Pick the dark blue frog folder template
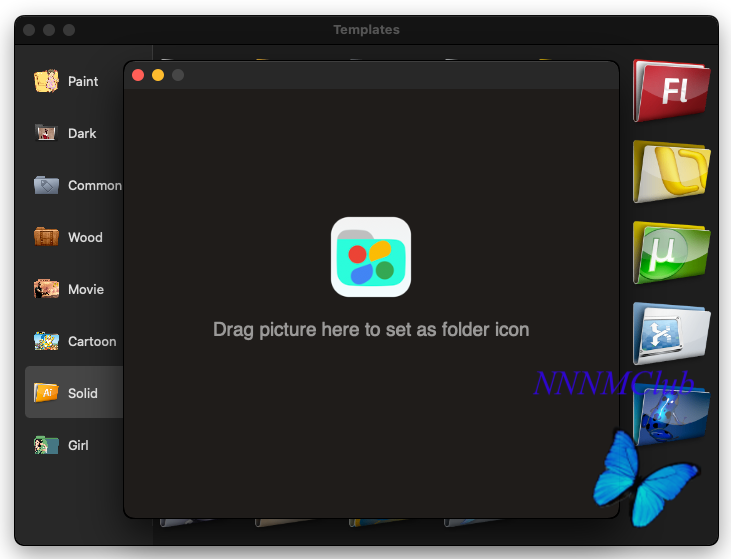The height and width of the screenshot is (559, 731). click(x=671, y=415)
